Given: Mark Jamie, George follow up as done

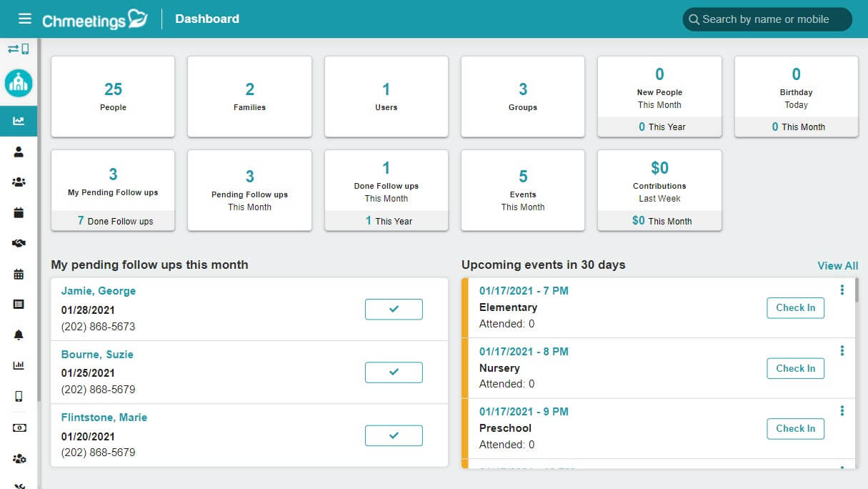Looking at the screenshot, I should tap(394, 309).
